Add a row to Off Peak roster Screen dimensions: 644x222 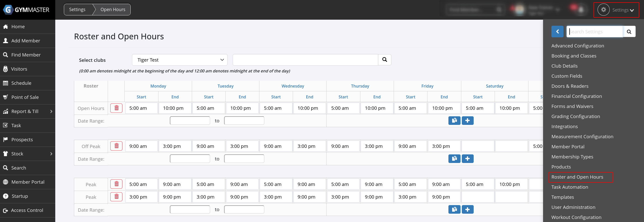[x=468, y=159]
